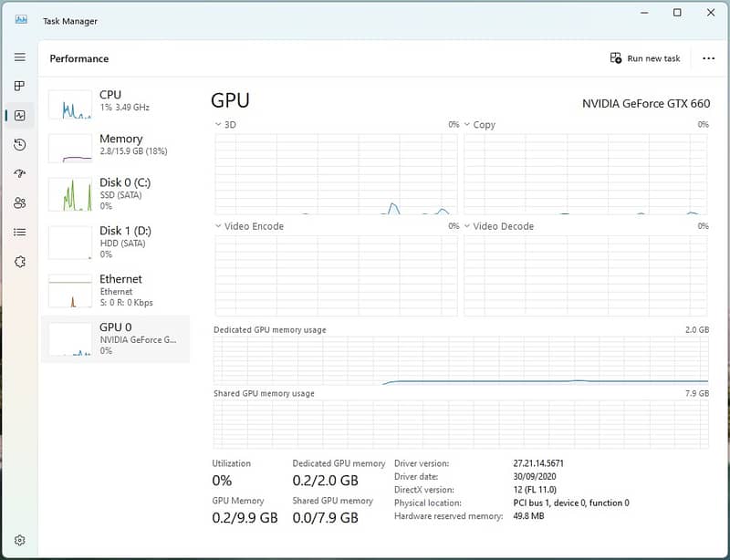Open the more options ellipsis menu
This screenshot has height=560, width=730.
[709, 58]
